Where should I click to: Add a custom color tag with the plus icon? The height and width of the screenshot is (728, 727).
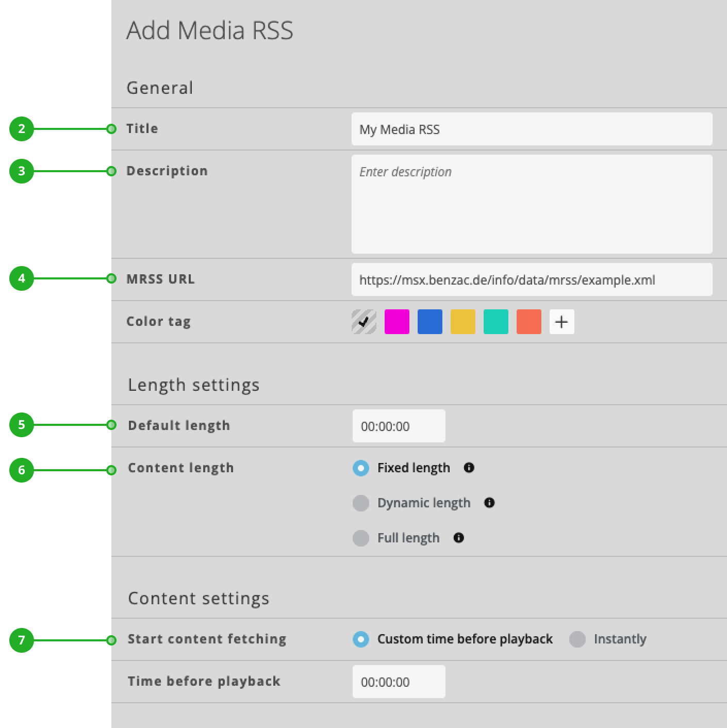point(561,321)
